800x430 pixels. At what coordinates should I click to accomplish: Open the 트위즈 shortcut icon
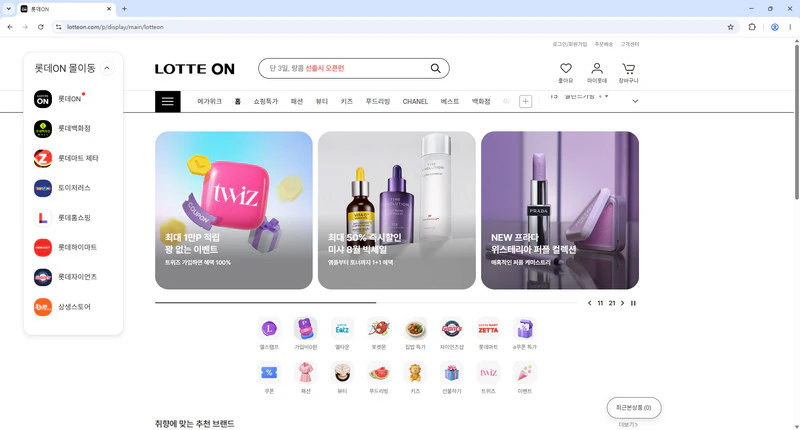click(488, 373)
